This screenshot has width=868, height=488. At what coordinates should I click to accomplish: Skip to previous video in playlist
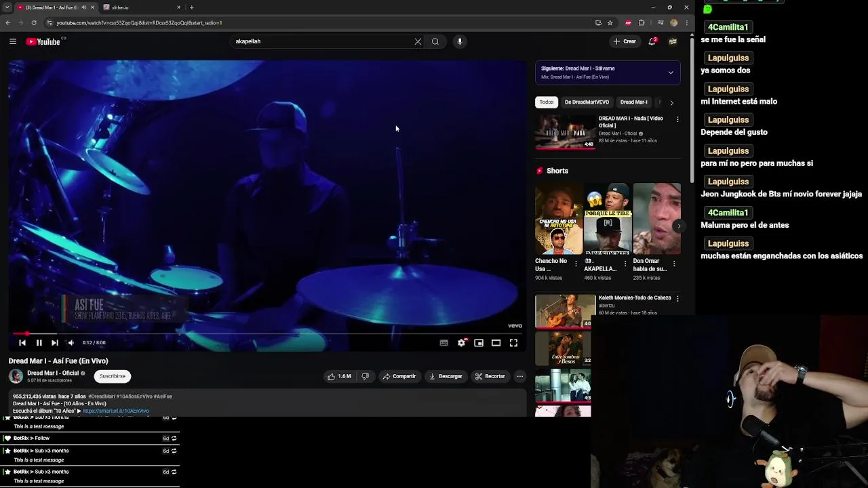(22, 343)
